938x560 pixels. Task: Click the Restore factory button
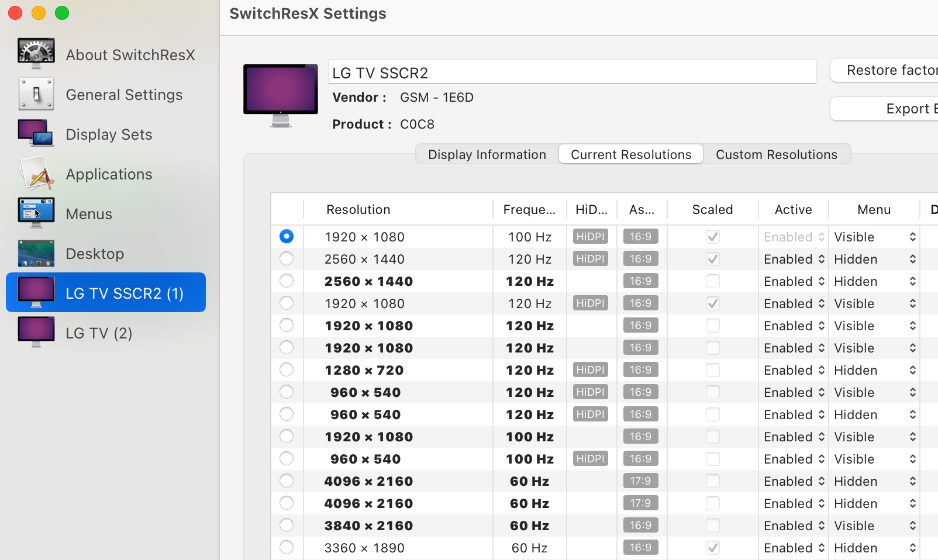[x=884, y=70]
